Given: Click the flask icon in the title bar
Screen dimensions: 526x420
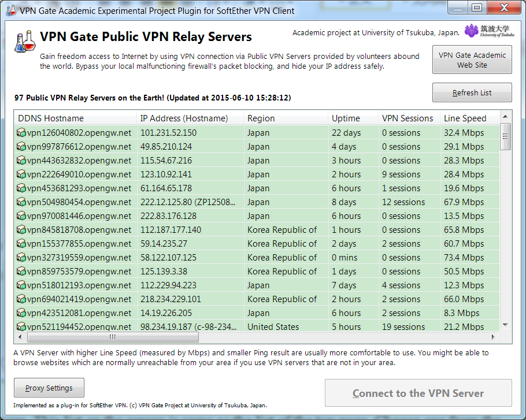Looking at the screenshot, I should pyautogui.click(x=11, y=10).
